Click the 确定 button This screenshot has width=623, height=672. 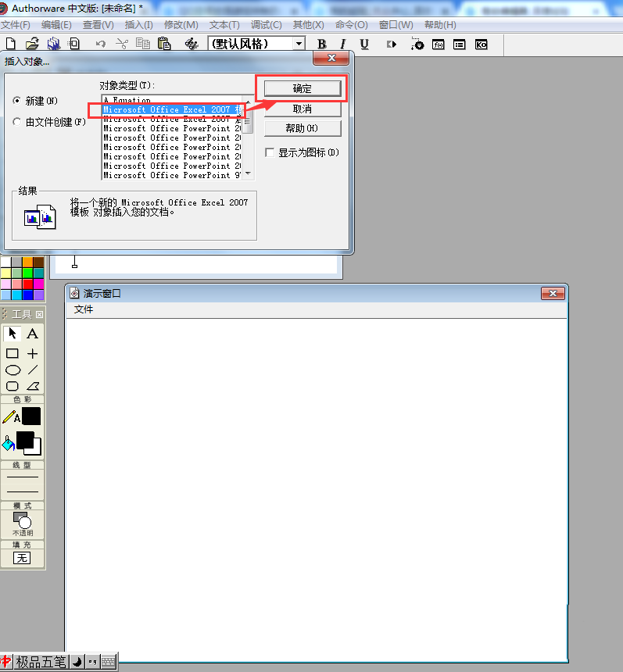pyautogui.click(x=303, y=89)
